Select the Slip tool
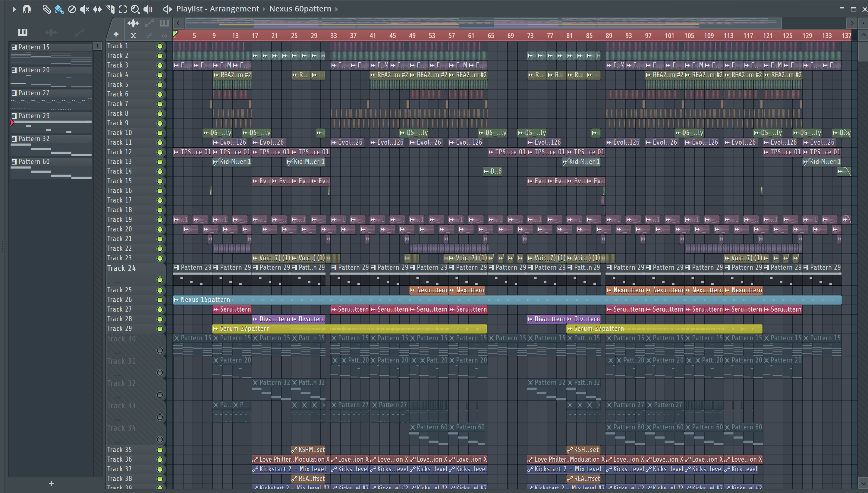Screen dimensions: 868x493 coord(97,9)
